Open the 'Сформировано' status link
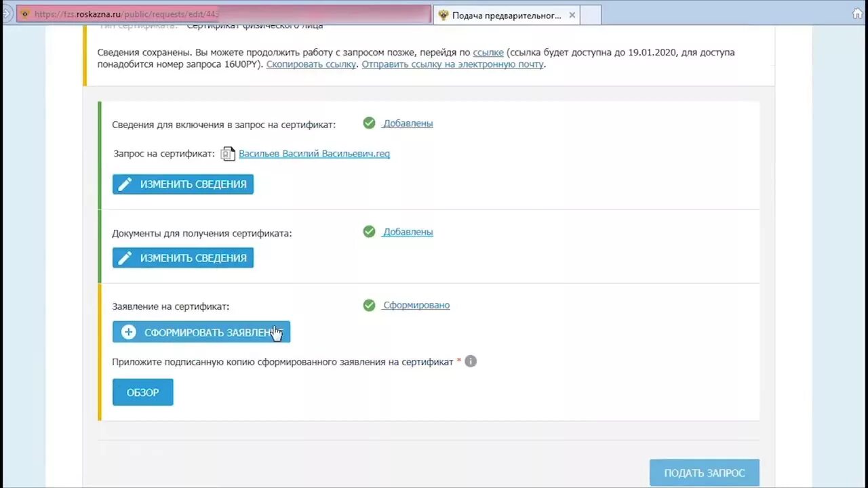Image resolution: width=868 pixels, height=488 pixels. pyautogui.click(x=416, y=305)
